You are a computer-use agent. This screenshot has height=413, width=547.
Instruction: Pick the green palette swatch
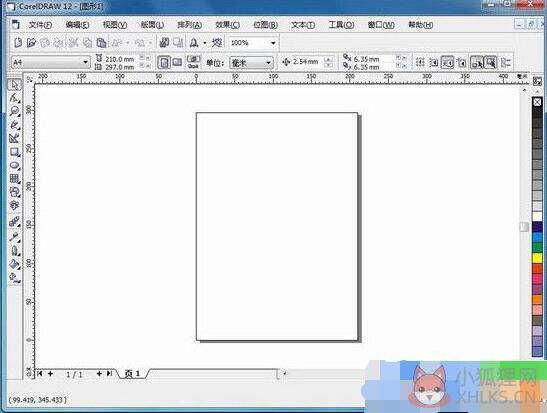coord(537,247)
